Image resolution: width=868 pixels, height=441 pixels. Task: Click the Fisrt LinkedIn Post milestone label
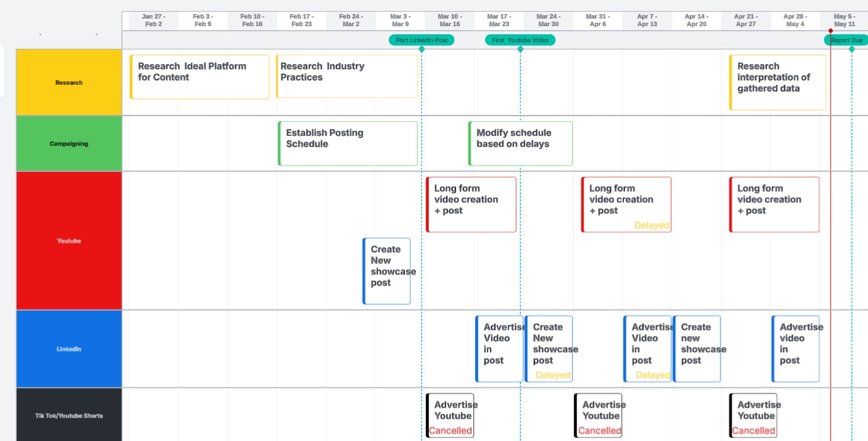tap(421, 40)
